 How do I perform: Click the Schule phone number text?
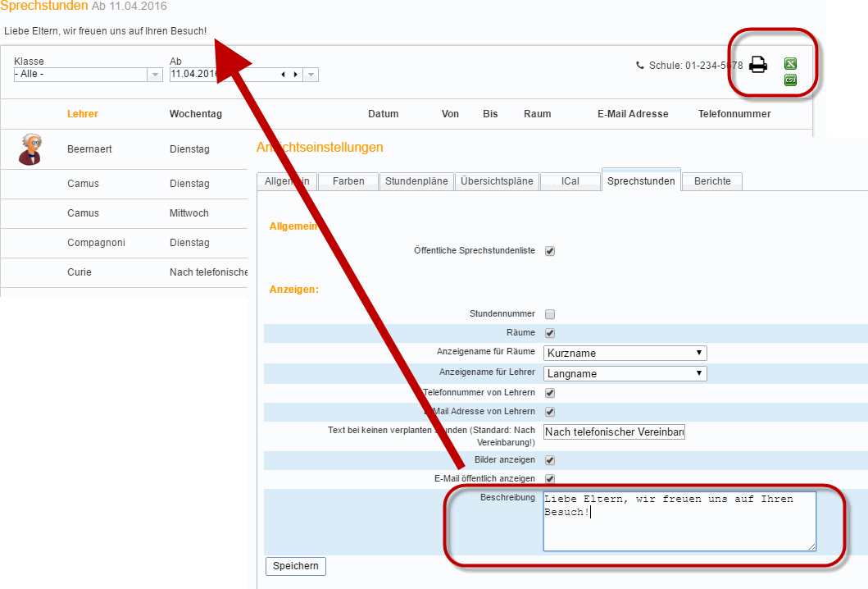pyautogui.click(x=696, y=66)
